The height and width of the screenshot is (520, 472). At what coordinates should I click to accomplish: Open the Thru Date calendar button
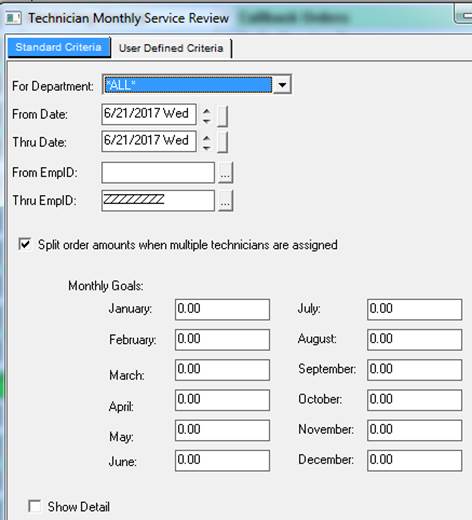click(223, 142)
